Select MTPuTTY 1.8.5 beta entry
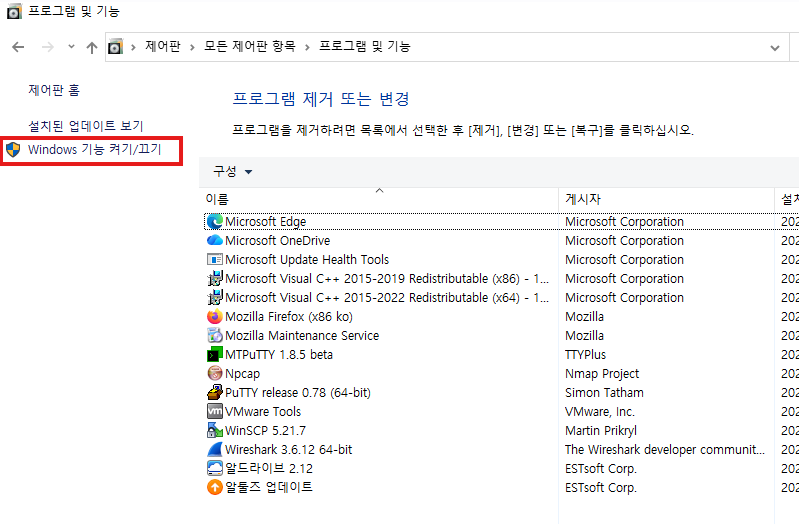The width and height of the screenshot is (799, 524). pyautogui.click(x=279, y=354)
